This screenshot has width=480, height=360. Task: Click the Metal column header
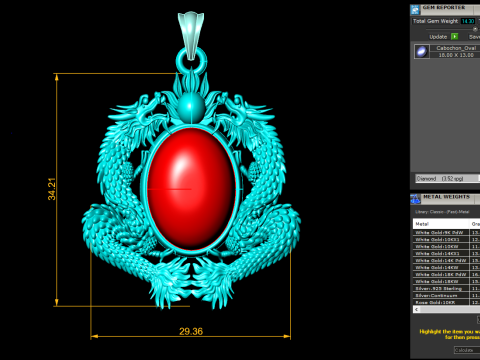click(x=441, y=224)
